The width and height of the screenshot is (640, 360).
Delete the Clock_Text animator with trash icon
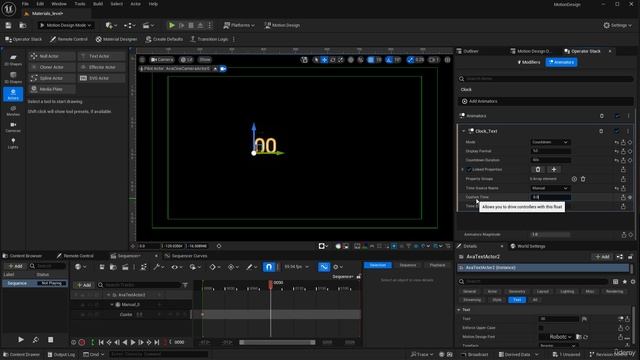[x=601, y=131]
